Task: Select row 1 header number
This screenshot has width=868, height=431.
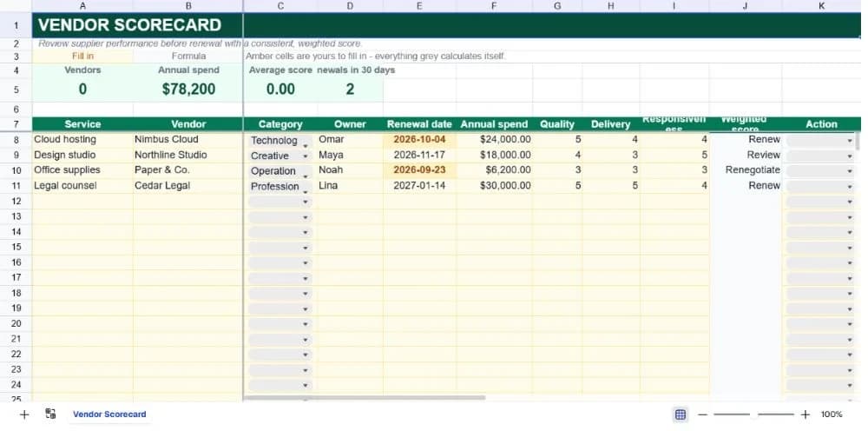Action: [16, 25]
